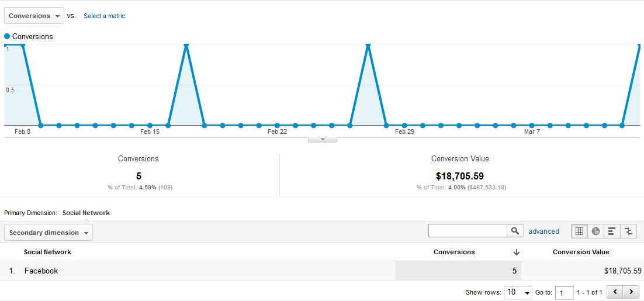
Task: Click the Conversions legend dot in chart
Action: (7, 36)
